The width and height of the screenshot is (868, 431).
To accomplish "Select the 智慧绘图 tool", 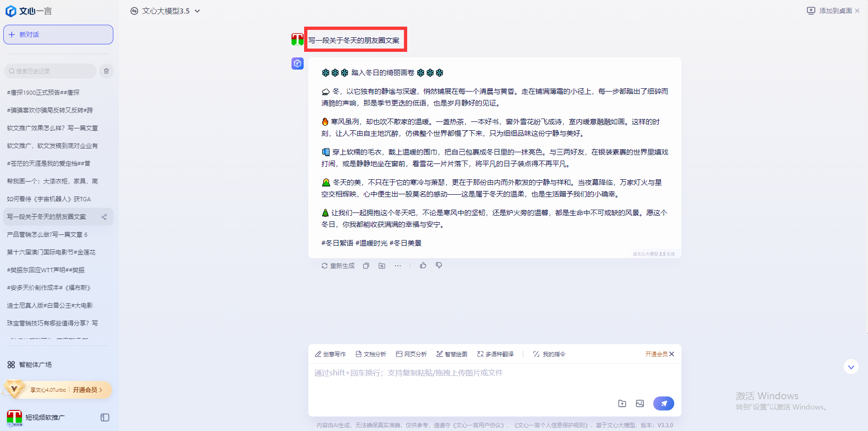I will pos(451,354).
